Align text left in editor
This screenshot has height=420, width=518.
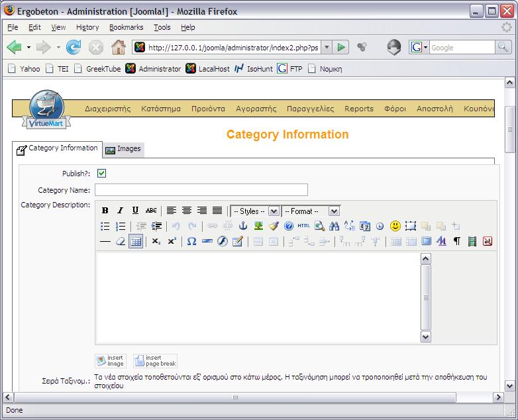(x=172, y=211)
